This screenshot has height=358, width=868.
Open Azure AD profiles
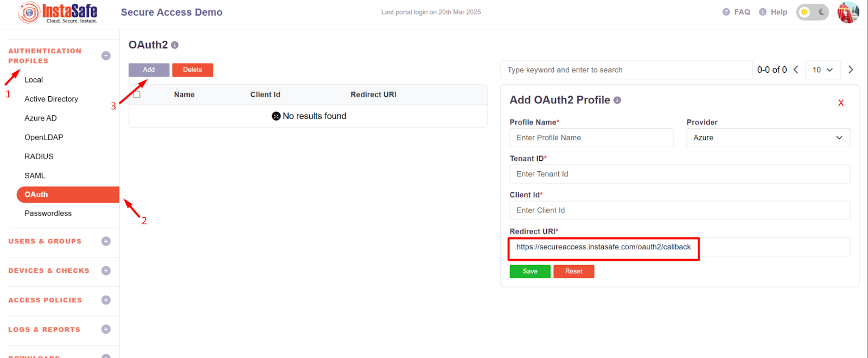[x=41, y=118]
